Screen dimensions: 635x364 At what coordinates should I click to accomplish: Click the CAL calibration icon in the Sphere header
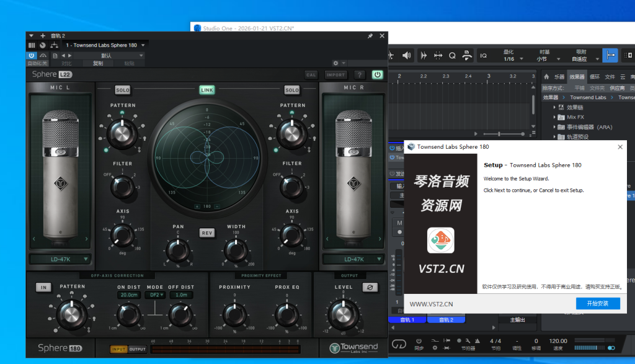(311, 74)
